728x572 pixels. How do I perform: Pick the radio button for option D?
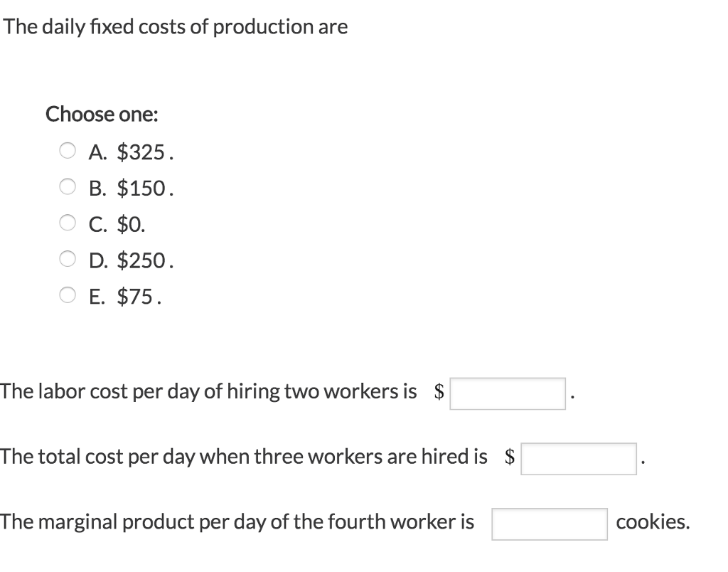coord(68,260)
